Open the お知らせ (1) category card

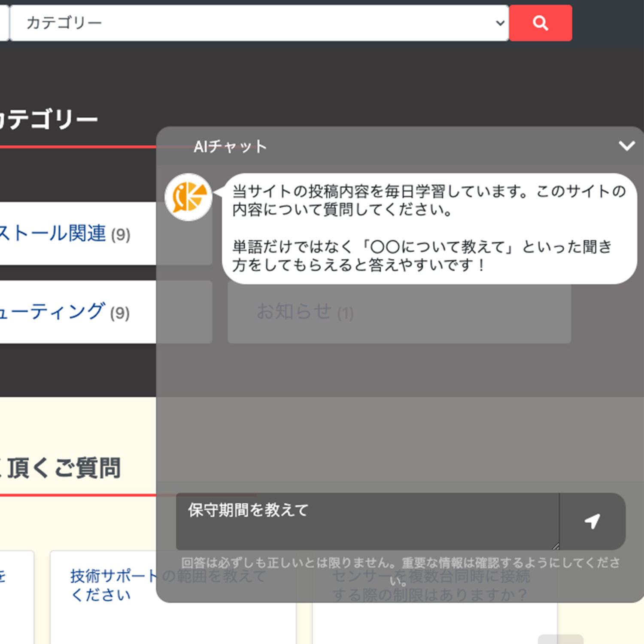(x=399, y=312)
